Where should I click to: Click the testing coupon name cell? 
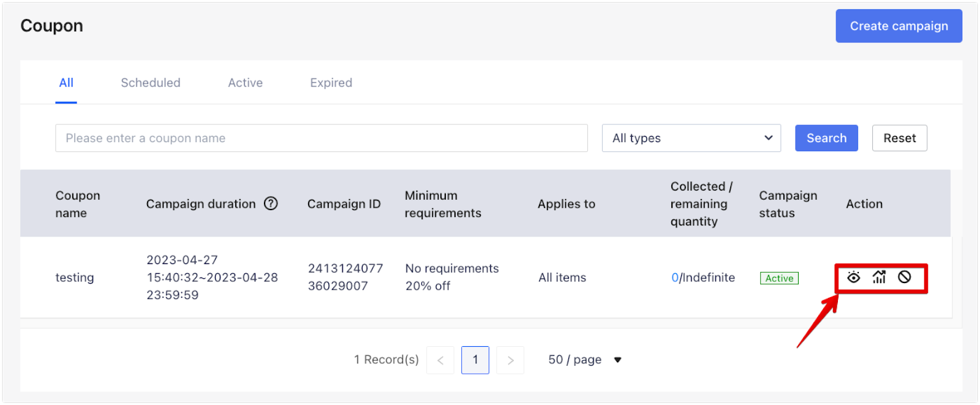coord(75,278)
